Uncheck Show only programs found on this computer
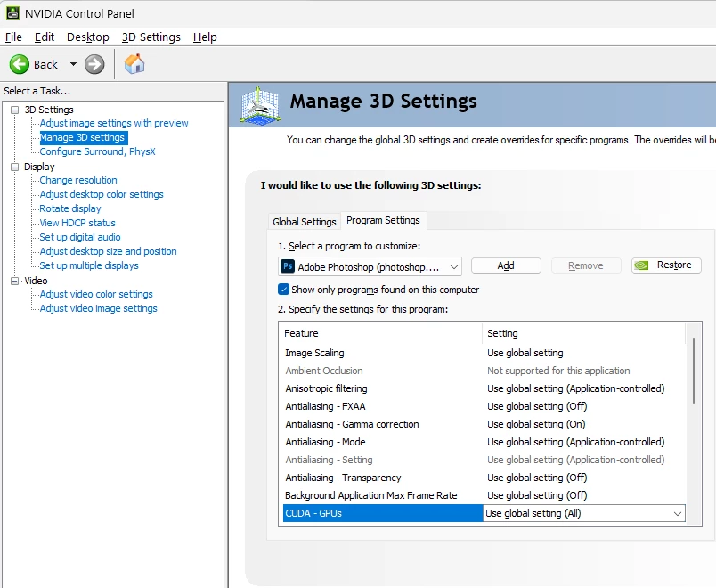Viewport: 716px width, 588px height. pos(283,290)
